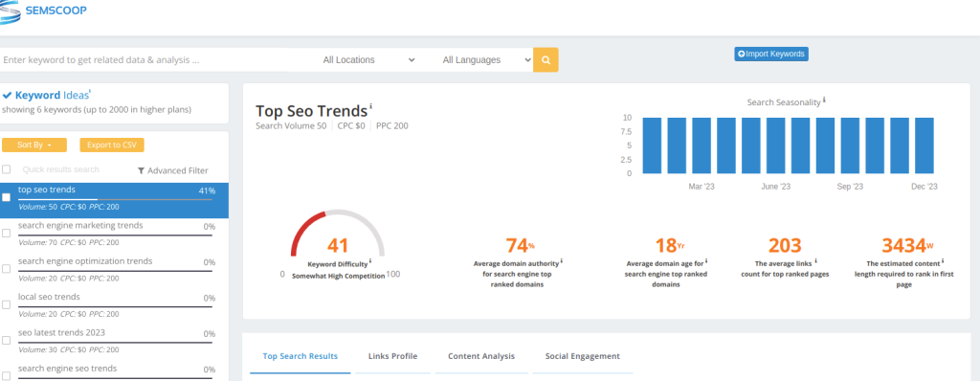Click info icon beside Keyword Difficulty

[370, 261]
